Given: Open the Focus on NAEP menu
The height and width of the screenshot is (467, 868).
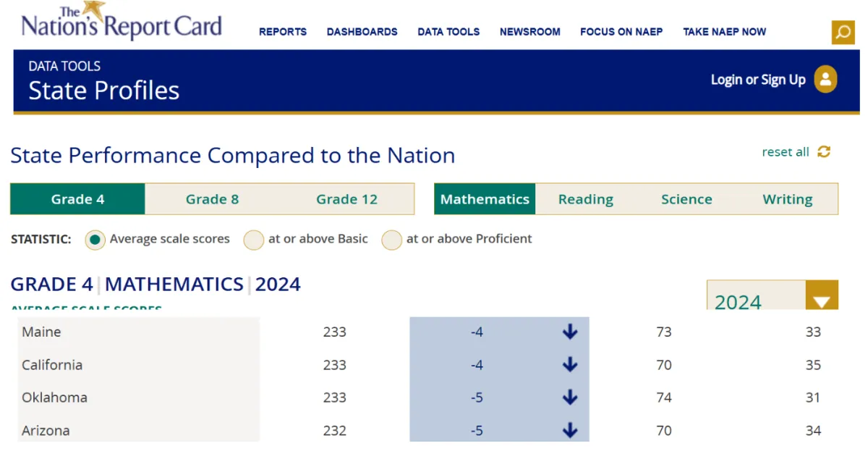Looking at the screenshot, I should (x=621, y=32).
